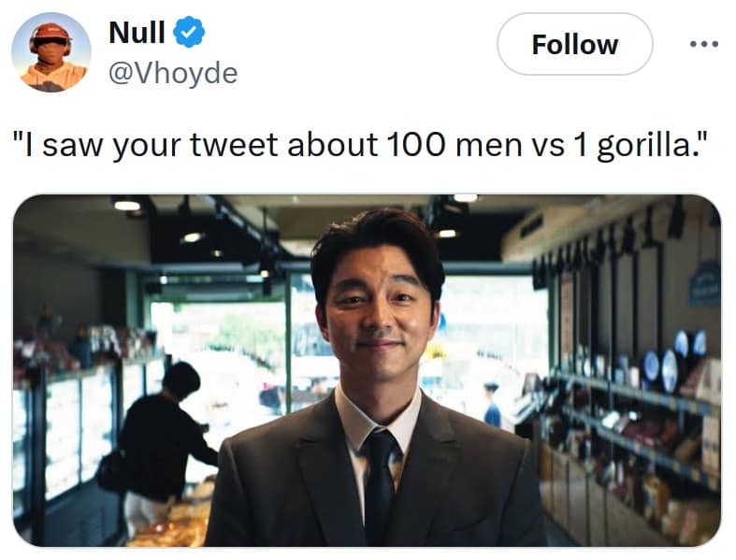The height and width of the screenshot is (560, 736).
Task: Click the ceiling spotlight at the photo's top-left
Action: tap(127, 206)
